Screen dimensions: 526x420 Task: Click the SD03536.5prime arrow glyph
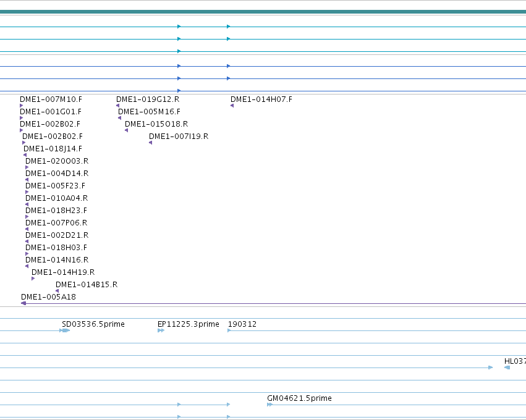point(65,330)
